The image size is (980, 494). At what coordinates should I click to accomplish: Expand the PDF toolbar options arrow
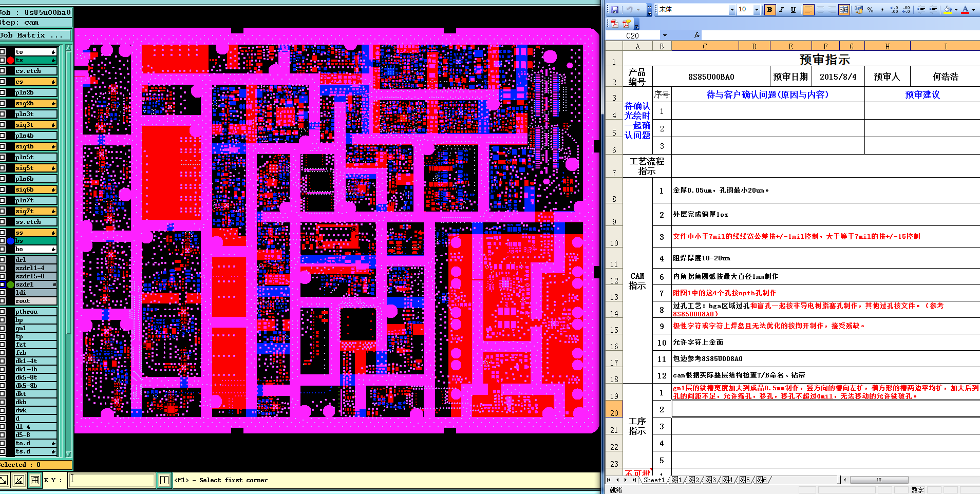click(x=637, y=25)
